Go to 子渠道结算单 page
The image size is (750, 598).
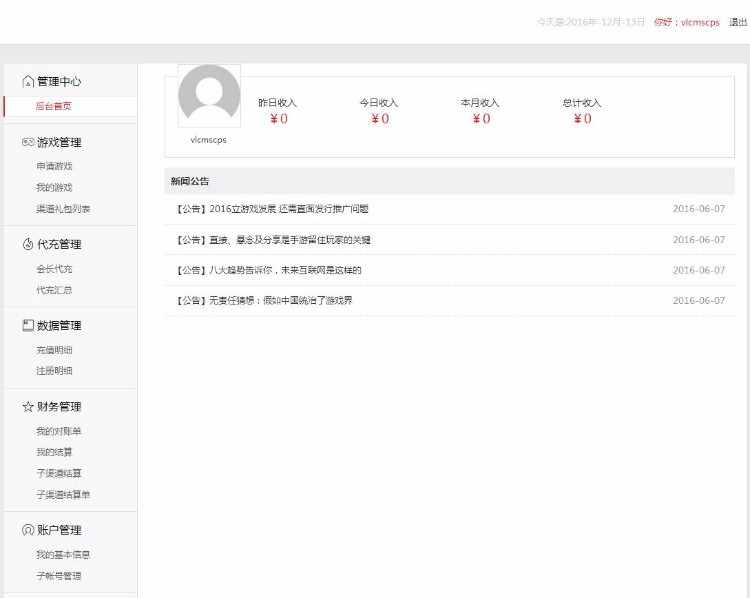pos(63,494)
